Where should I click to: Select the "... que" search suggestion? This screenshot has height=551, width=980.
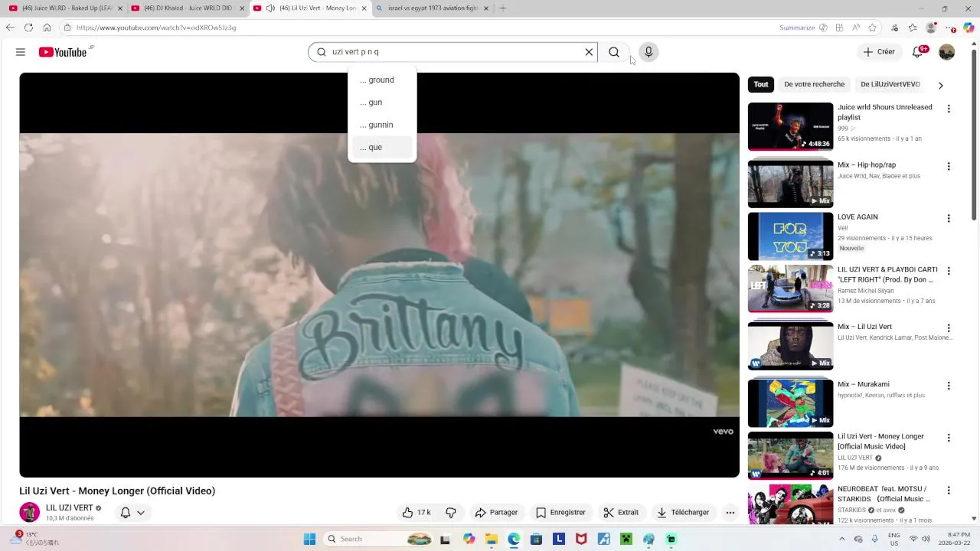pos(382,147)
